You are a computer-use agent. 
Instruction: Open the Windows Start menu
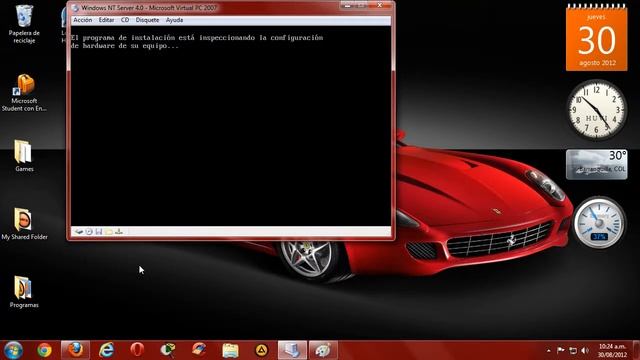click(x=13, y=350)
